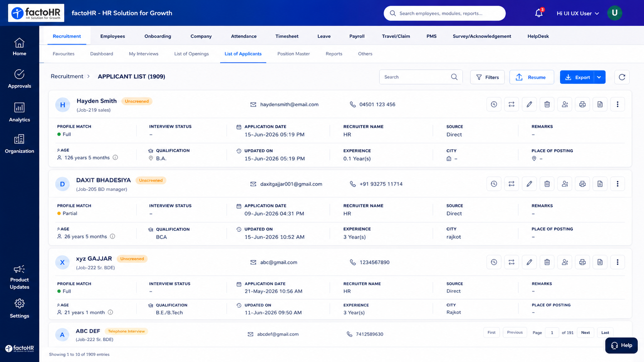
Task: Edit xyz GAJJAR using pencil icon
Action: 529,262
